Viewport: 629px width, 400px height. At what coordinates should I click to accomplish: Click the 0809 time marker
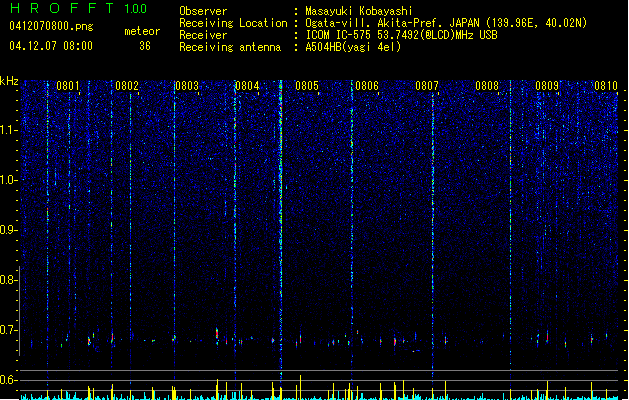click(547, 86)
